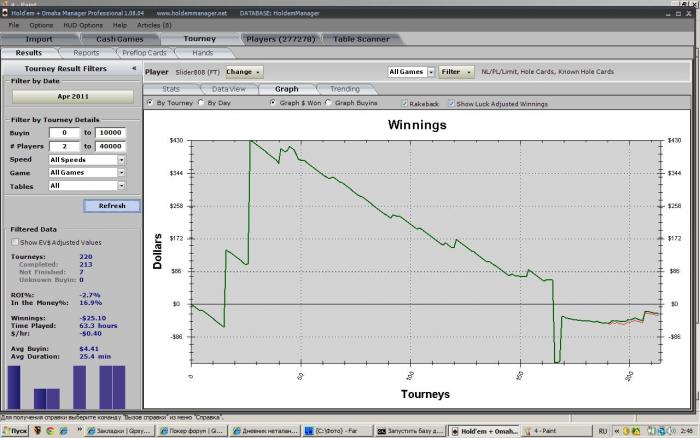Image resolution: width=700 pixels, height=438 pixels.
Task: Select the Graph Buyins radio button
Action: pos(328,103)
